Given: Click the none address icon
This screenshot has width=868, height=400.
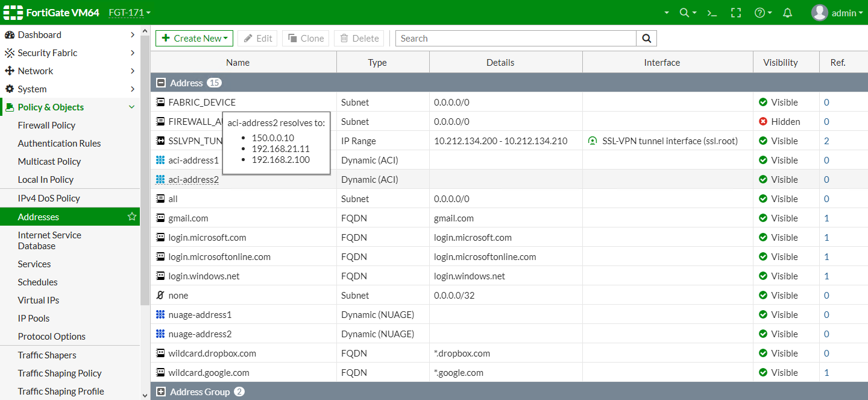Looking at the screenshot, I should pyautogui.click(x=160, y=295).
